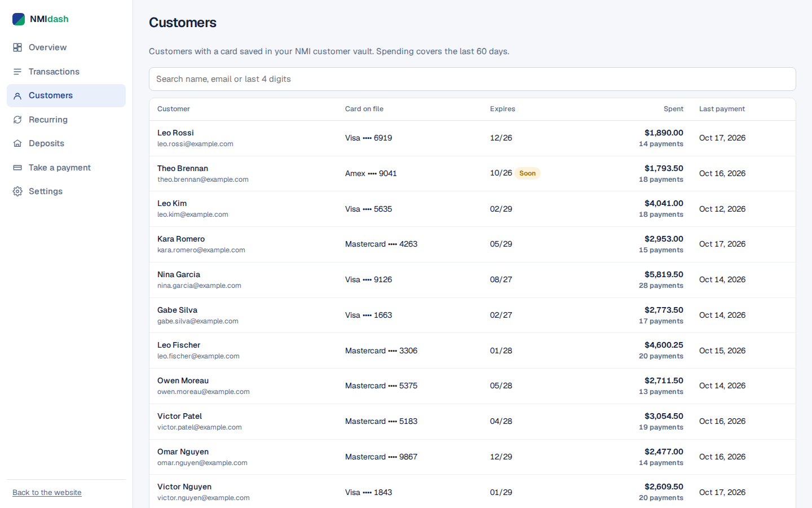Click the Customer column header

(x=174, y=109)
